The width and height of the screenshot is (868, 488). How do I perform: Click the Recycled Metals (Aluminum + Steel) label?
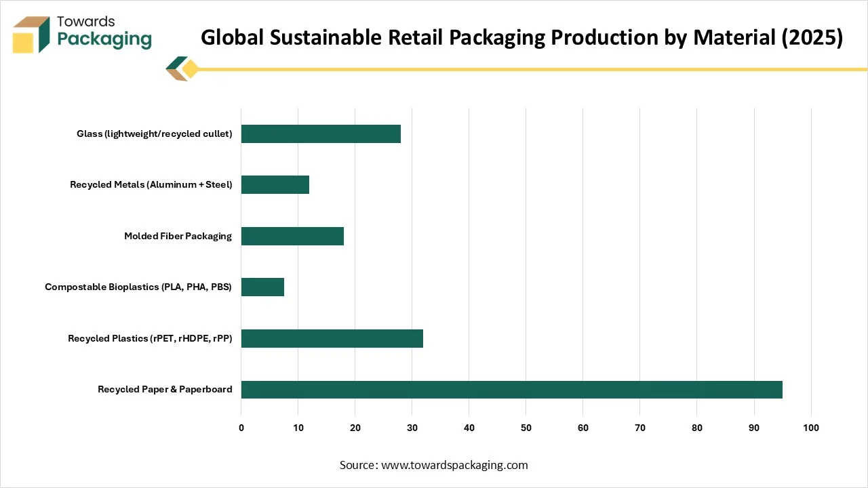click(151, 184)
